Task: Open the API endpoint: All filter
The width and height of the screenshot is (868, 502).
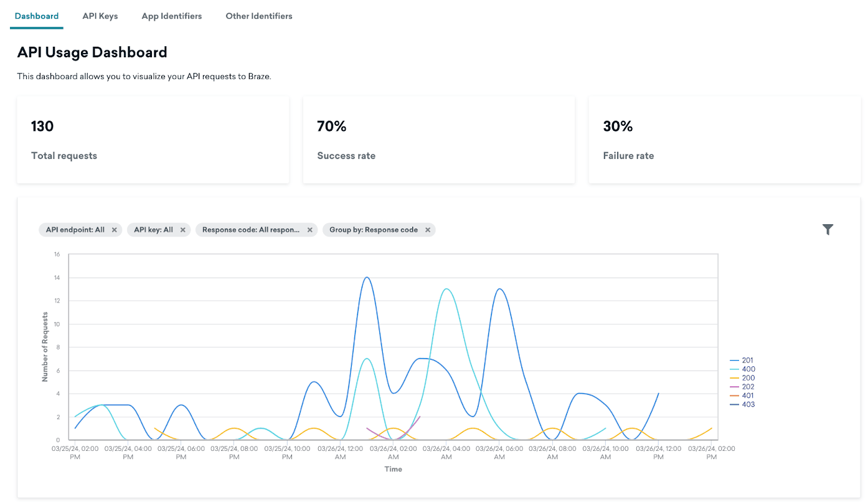Action: click(x=75, y=230)
